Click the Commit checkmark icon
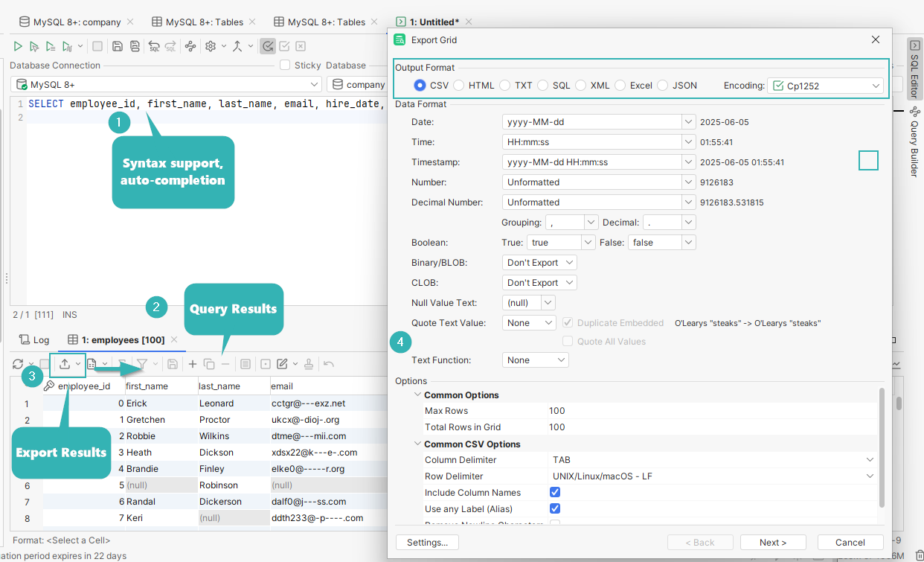 (x=284, y=46)
